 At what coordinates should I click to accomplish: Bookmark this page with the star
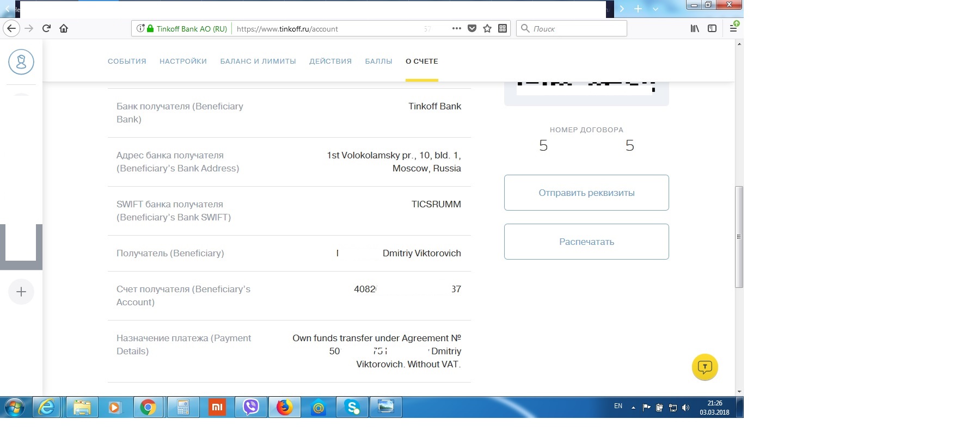tap(487, 28)
